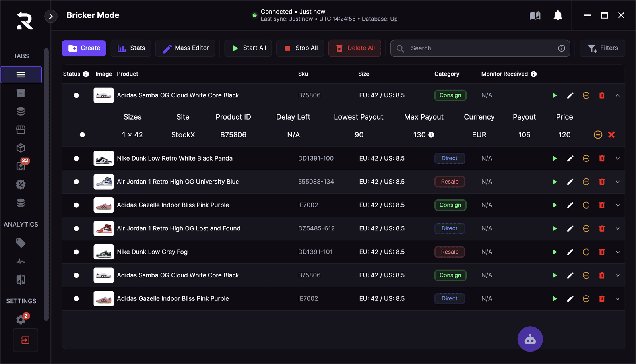636x364 pixels.
Task: Toggle status dot of StockX sub-row
Action: (x=82, y=135)
